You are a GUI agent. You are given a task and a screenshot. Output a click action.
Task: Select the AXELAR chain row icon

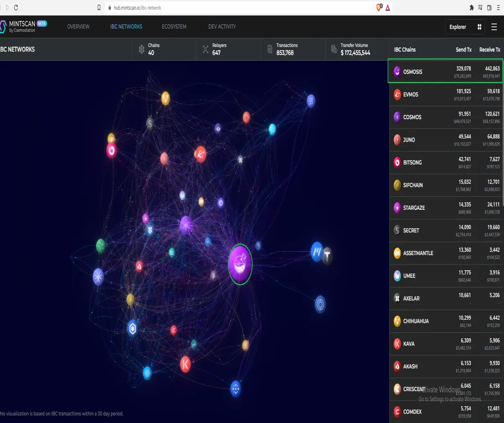click(x=397, y=298)
